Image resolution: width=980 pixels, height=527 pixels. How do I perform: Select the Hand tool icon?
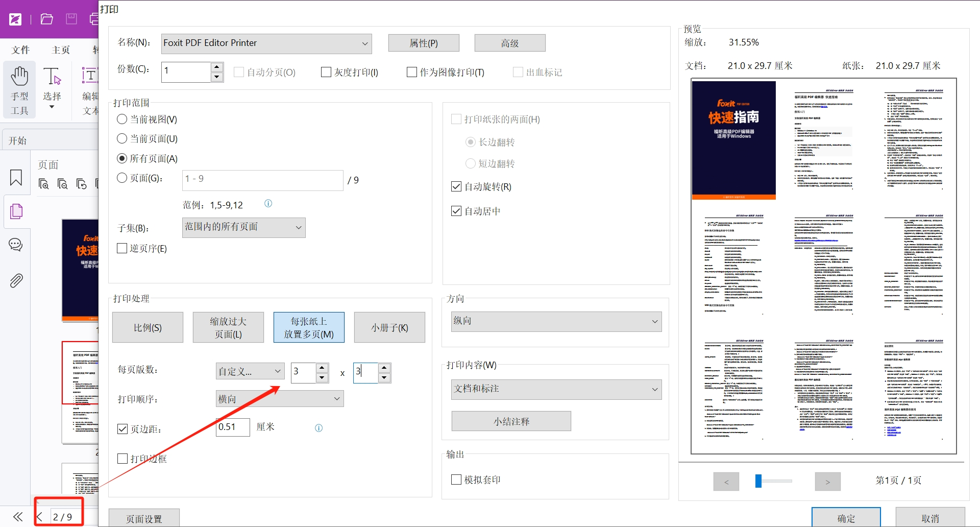pyautogui.click(x=19, y=77)
